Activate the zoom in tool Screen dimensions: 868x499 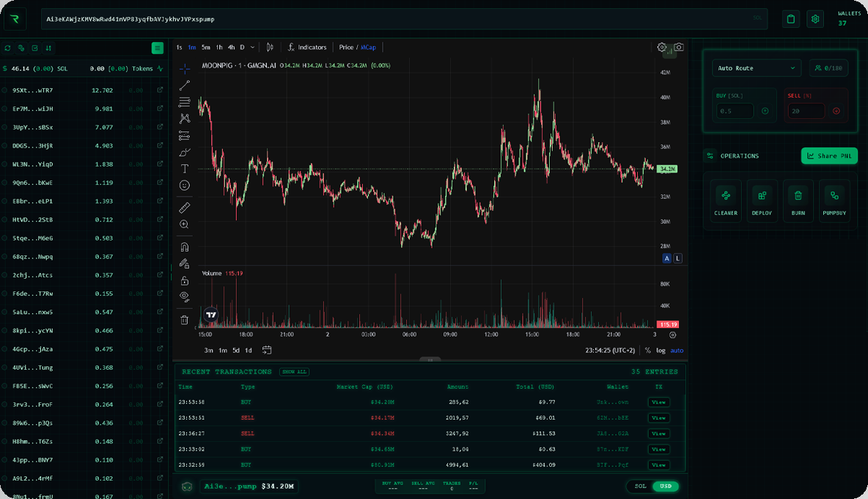[184, 225]
